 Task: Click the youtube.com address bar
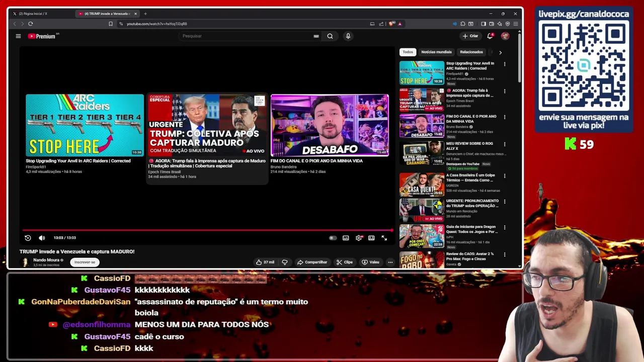click(242, 24)
